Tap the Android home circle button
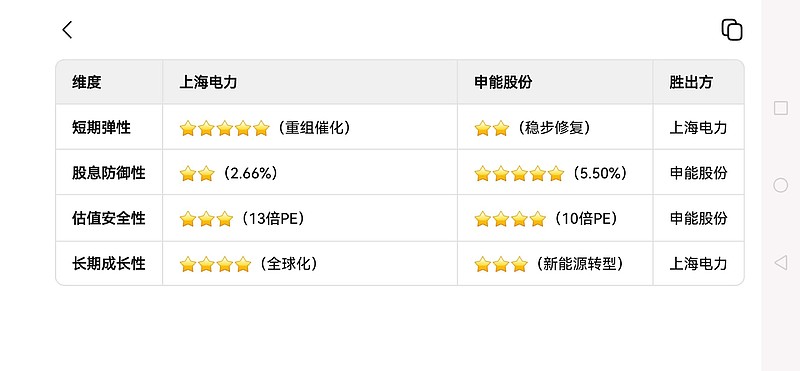800x371 pixels. coord(781,185)
